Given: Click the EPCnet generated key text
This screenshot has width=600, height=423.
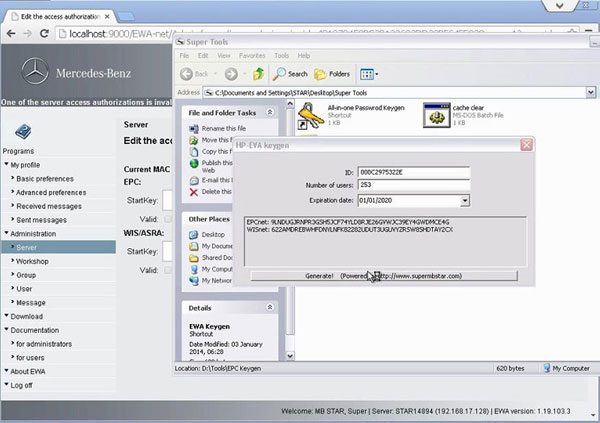Looking at the screenshot, I should [x=348, y=222].
